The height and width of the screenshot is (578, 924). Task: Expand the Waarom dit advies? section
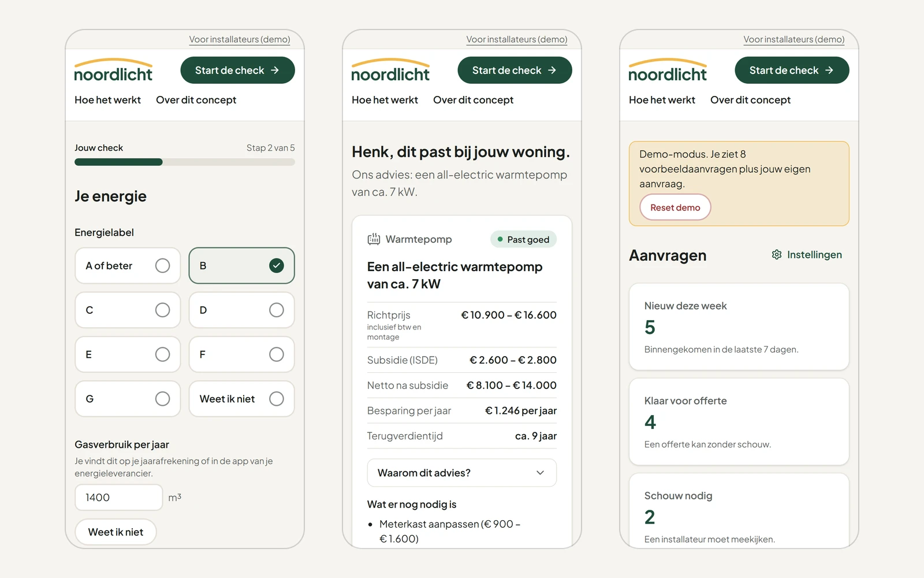tap(462, 473)
